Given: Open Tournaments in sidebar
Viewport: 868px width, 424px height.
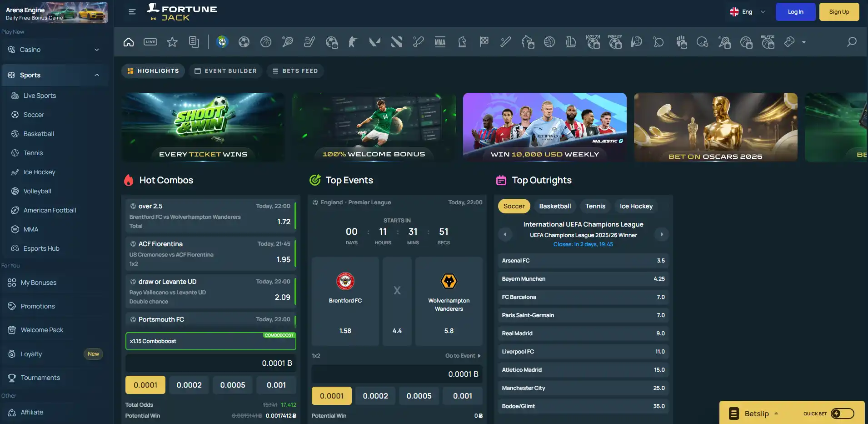Looking at the screenshot, I should pos(40,378).
